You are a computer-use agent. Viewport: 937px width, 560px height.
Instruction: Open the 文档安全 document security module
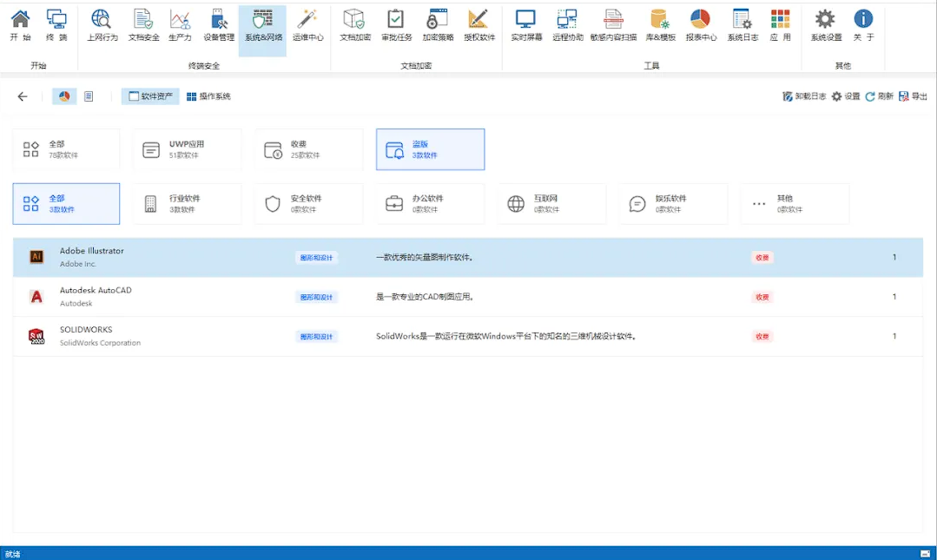coord(143,26)
